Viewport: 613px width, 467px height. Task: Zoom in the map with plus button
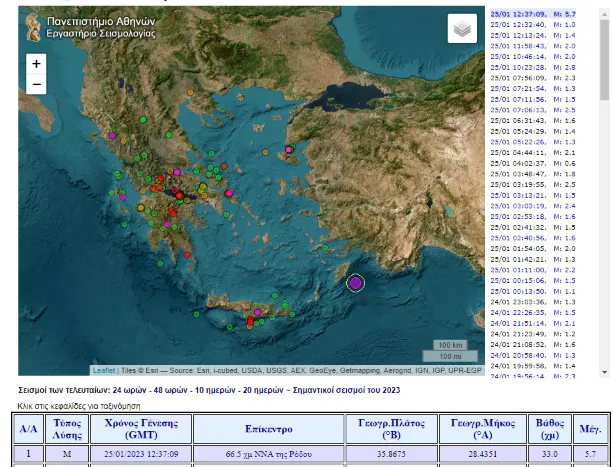coord(36,64)
